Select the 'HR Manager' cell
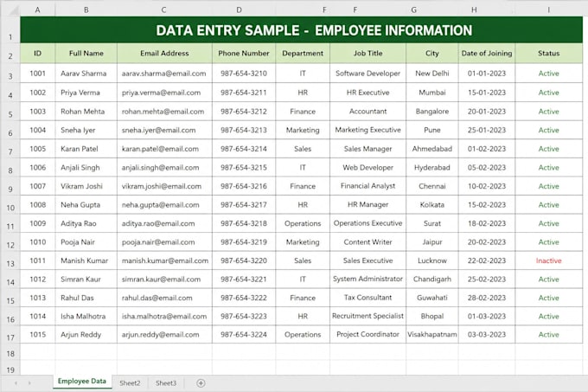This screenshot has width=588, height=392. click(367, 204)
